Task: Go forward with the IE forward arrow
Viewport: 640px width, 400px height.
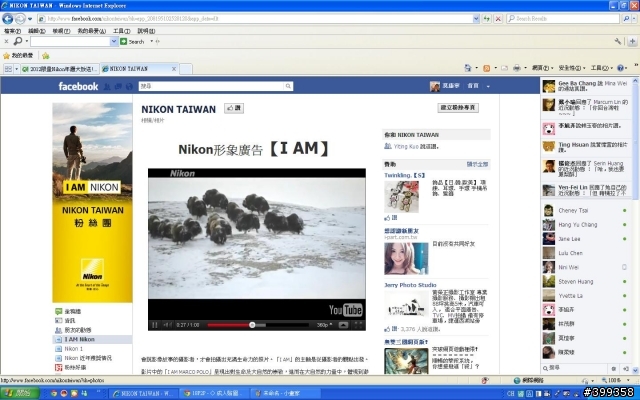Action: coord(20,18)
